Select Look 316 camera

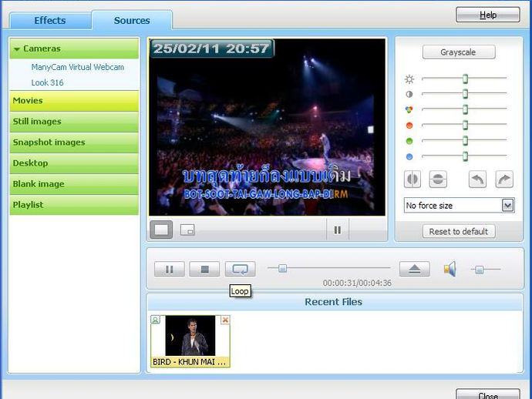[x=48, y=82]
